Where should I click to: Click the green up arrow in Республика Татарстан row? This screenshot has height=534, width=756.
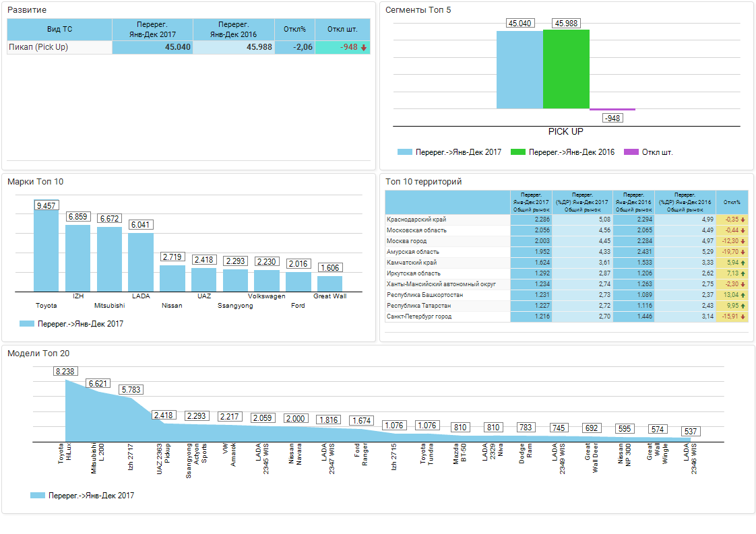click(x=743, y=306)
